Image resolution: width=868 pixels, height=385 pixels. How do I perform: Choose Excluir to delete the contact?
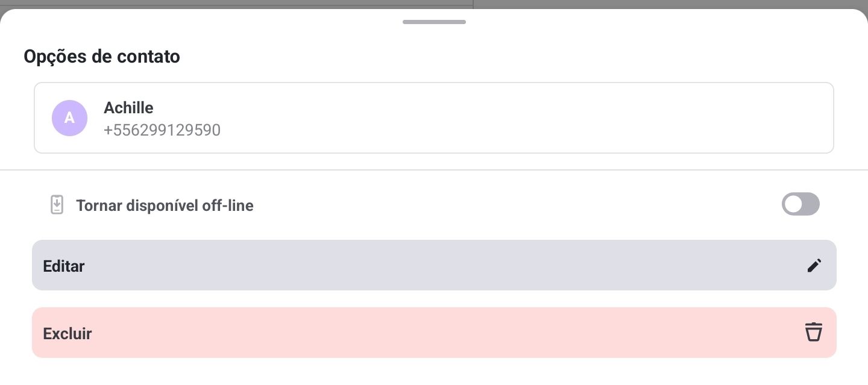434,333
